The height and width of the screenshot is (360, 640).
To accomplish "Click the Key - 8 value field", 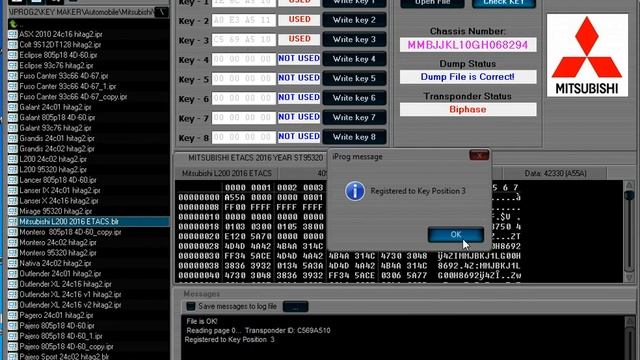I will (244, 137).
